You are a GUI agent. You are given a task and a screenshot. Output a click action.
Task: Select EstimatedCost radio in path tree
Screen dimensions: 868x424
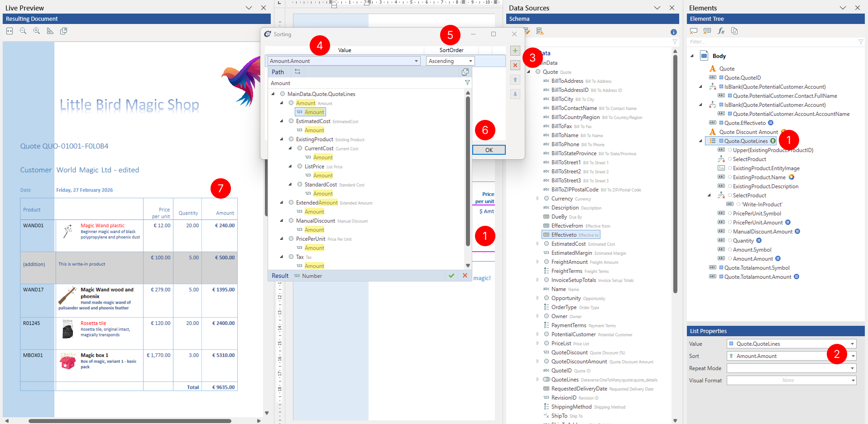click(x=291, y=121)
